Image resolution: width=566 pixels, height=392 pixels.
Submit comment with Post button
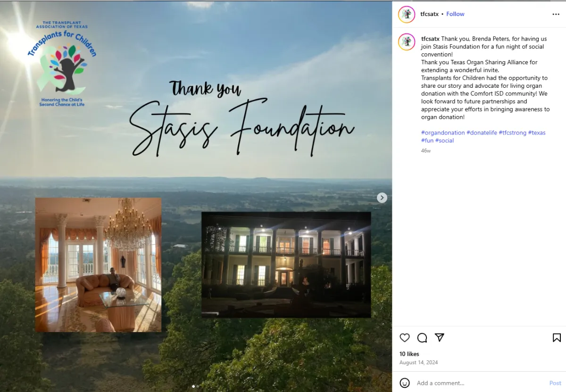[555, 383]
